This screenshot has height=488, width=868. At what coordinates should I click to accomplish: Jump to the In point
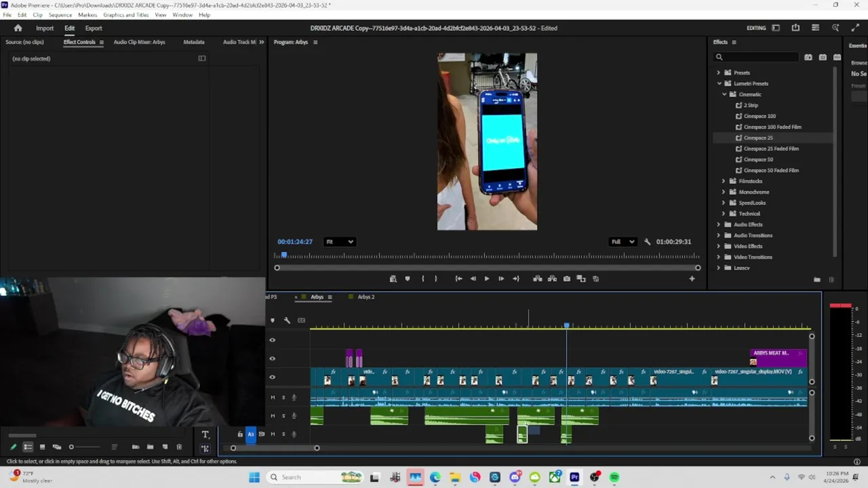(x=458, y=279)
